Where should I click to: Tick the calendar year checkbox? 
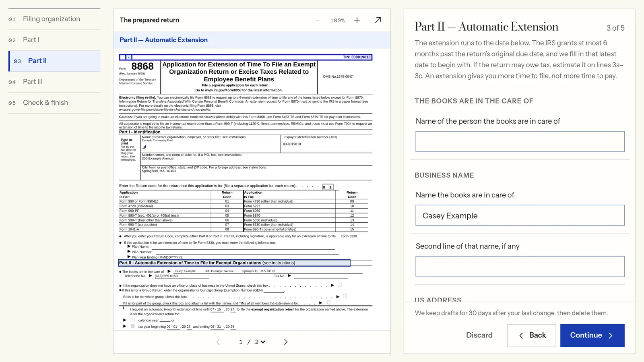pyautogui.click(x=132, y=320)
